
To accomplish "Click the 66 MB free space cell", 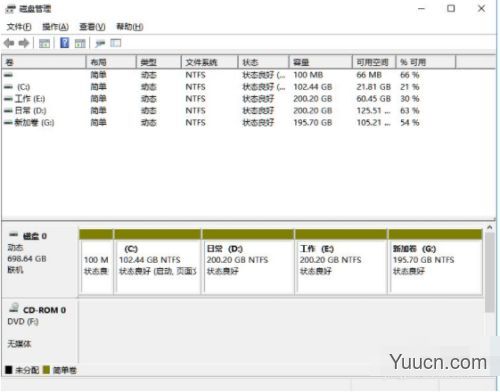I will point(369,75).
